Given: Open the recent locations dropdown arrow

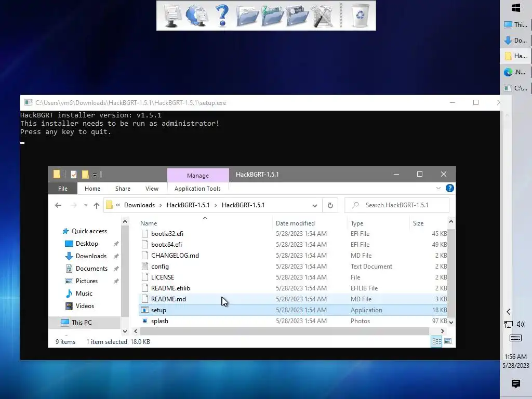Looking at the screenshot, I should click(x=86, y=205).
